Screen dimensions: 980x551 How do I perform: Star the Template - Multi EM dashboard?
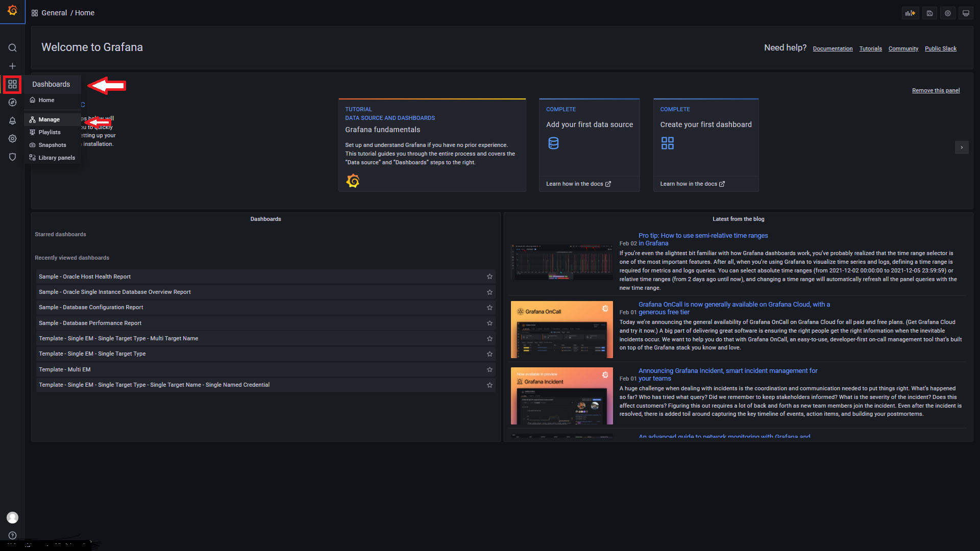(489, 369)
